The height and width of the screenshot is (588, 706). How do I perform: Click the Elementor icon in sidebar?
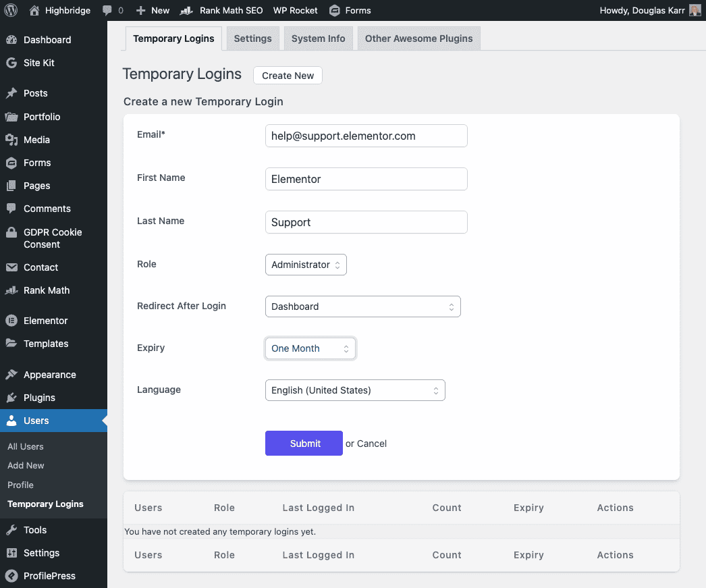tap(11, 321)
